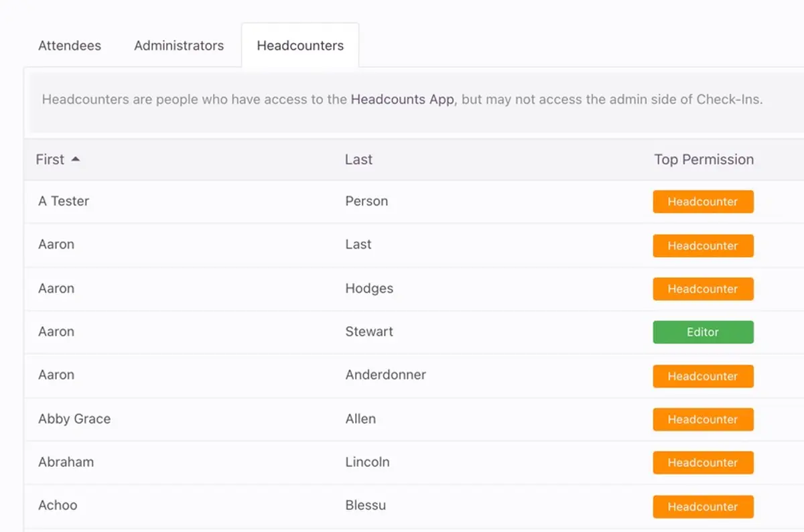Click Headcounter badge for Abby Grace Allen
This screenshot has height=532, width=804.
(x=703, y=419)
